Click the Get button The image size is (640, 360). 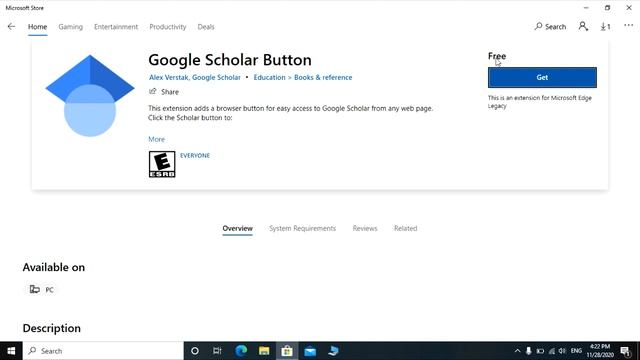pyautogui.click(x=542, y=78)
